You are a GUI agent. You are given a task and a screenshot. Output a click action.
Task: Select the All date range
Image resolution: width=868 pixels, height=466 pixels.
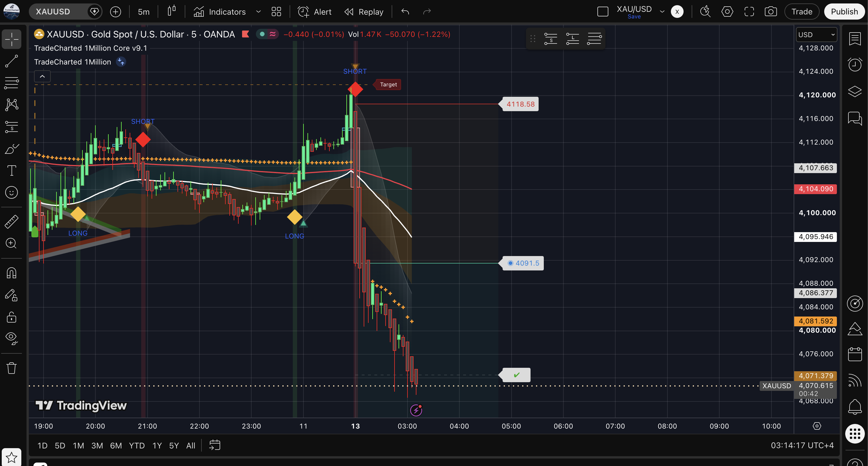click(191, 446)
